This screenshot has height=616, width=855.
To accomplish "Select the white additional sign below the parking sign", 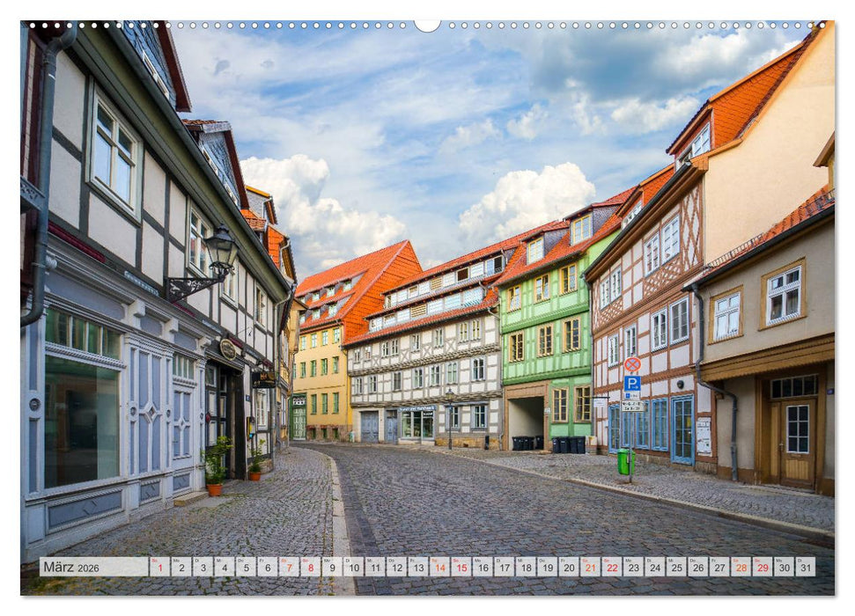I will pos(632,405).
